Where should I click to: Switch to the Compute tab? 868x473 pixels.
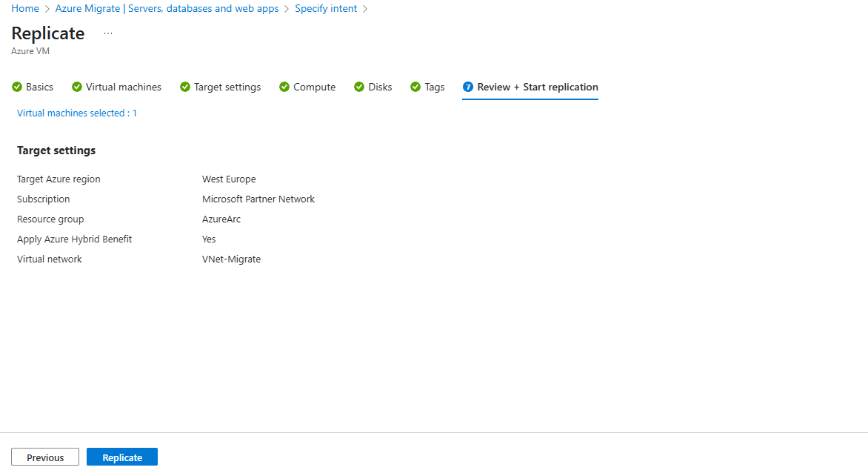307,87
